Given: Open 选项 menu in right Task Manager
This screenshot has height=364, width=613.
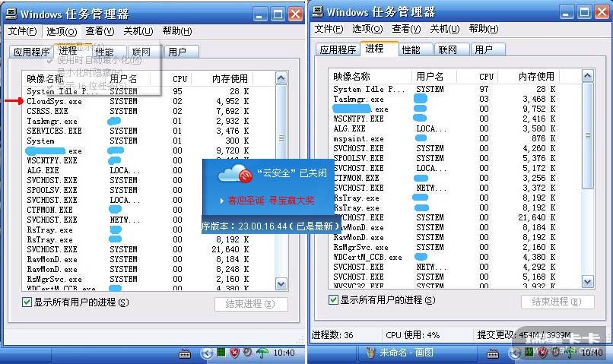Looking at the screenshot, I should (367, 29).
